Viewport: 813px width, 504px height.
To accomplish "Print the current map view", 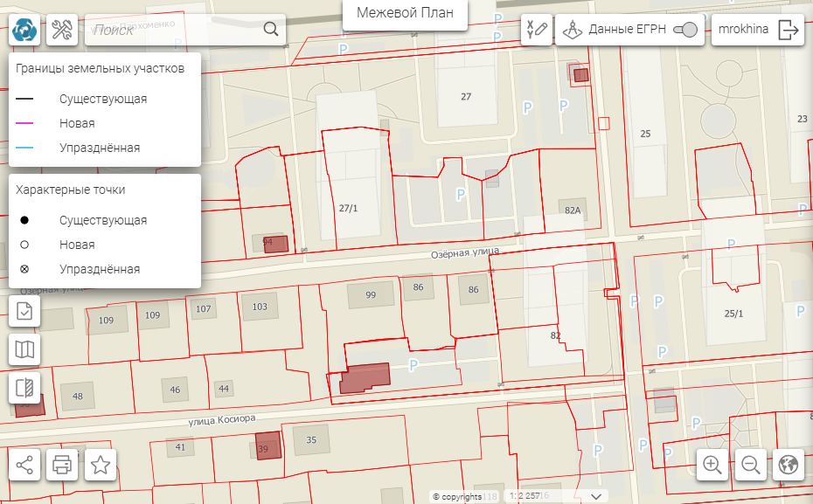I will [62, 465].
